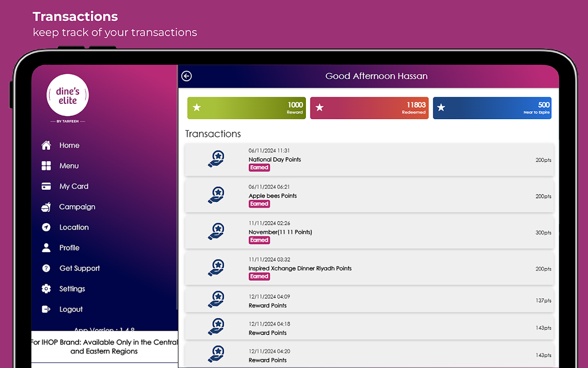Go to Home in the sidebar
Image resolution: width=588 pixels, height=368 pixels.
[69, 145]
